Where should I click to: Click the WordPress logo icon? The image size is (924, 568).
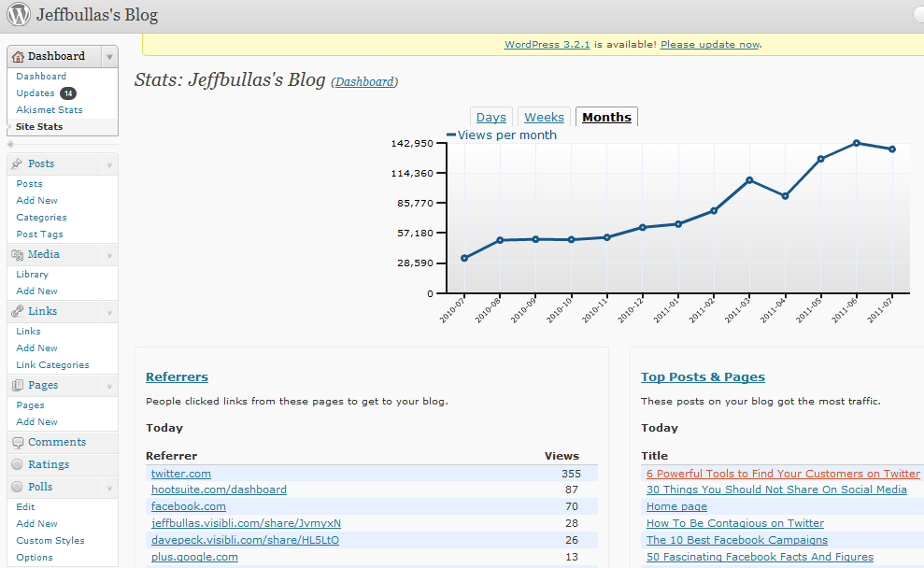(19, 14)
